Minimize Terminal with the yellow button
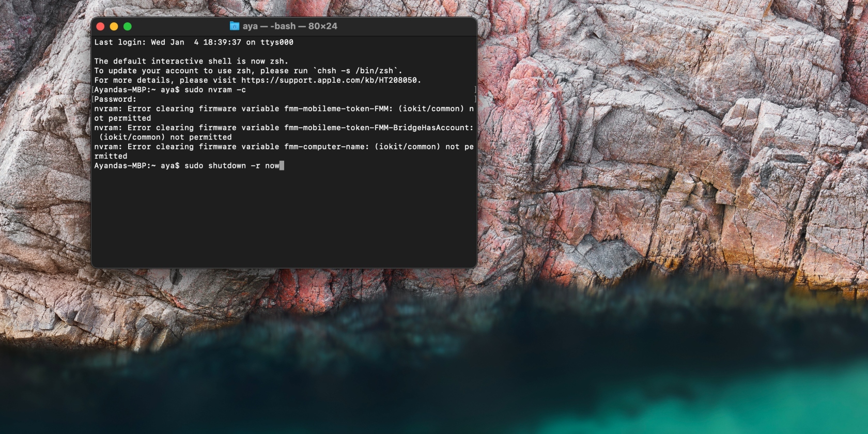Image resolution: width=868 pixels, height=434 pixels. point(114,26)
